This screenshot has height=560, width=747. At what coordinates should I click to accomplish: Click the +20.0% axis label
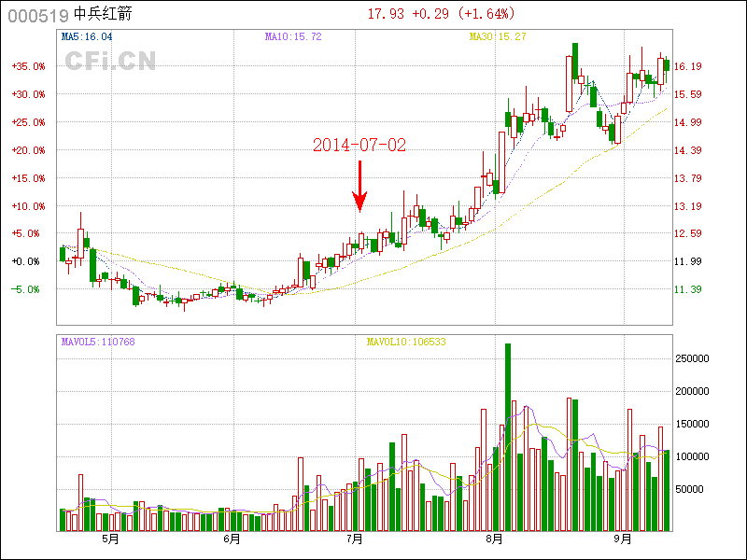point(29,150)
